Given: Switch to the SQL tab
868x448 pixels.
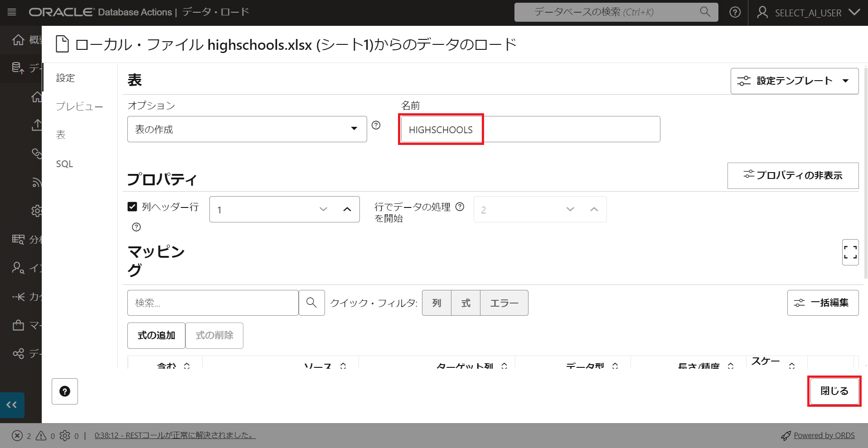Looking at the screenshot, I should [64, 164].
